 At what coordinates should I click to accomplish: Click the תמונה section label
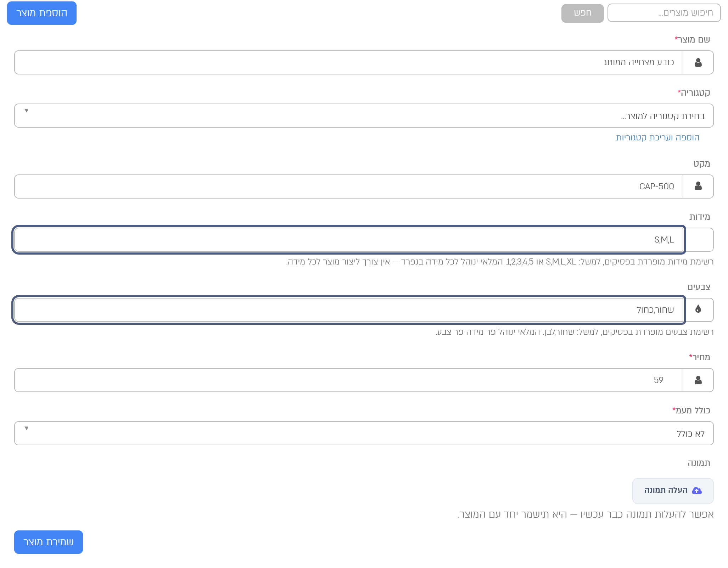(699, 463)
